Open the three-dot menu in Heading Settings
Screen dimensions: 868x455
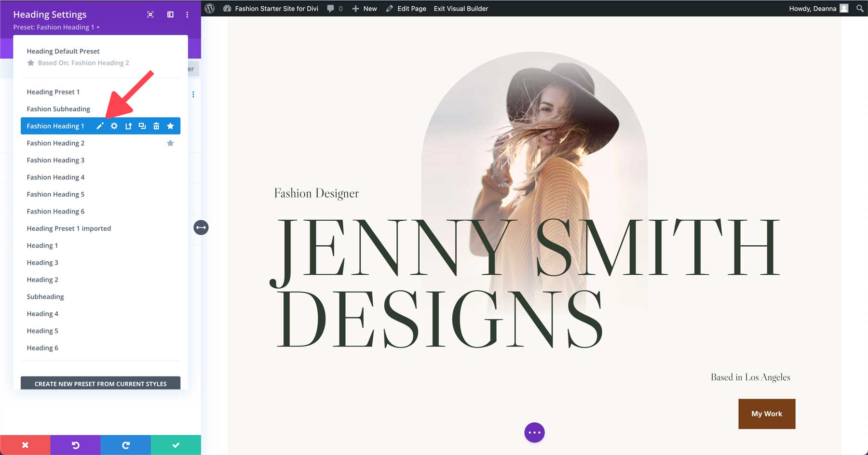coord(188,14)
